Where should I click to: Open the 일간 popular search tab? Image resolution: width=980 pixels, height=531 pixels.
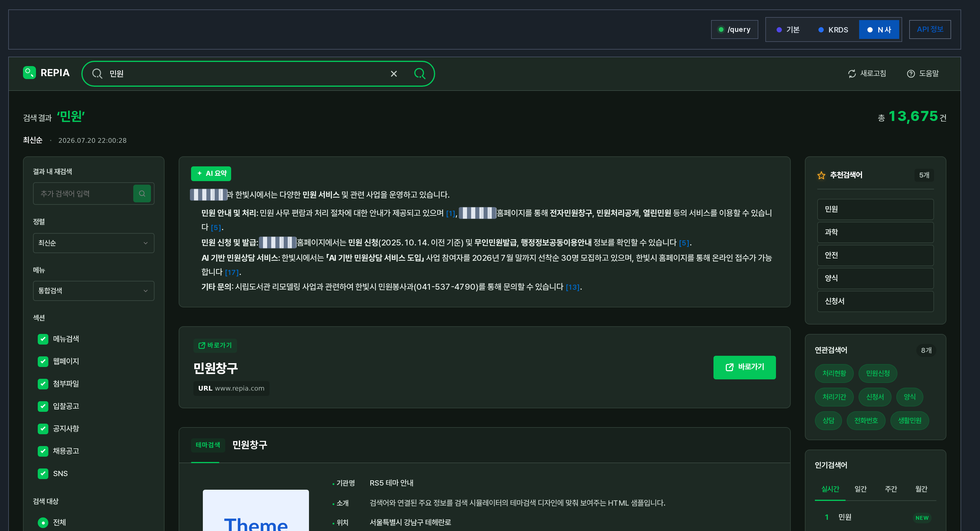point(861,489)
